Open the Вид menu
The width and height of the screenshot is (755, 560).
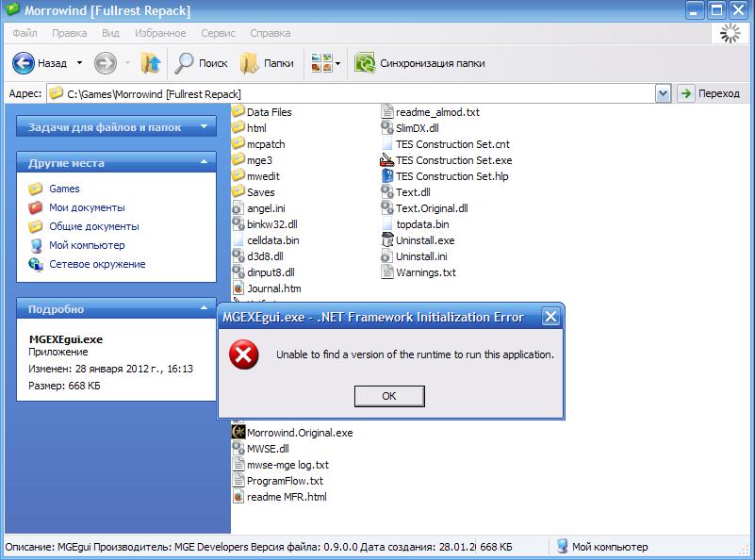click(x=110, y=33)
